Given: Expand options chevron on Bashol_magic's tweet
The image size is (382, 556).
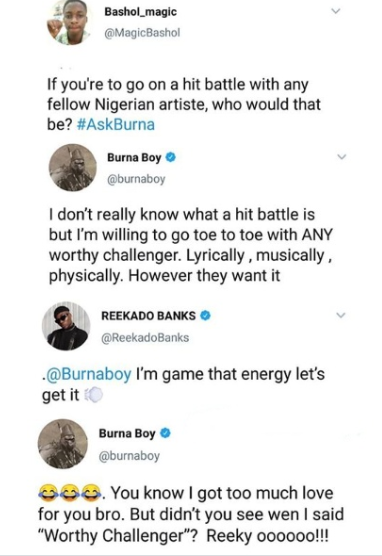Looking at the screenshot, I should pos(335,11).
